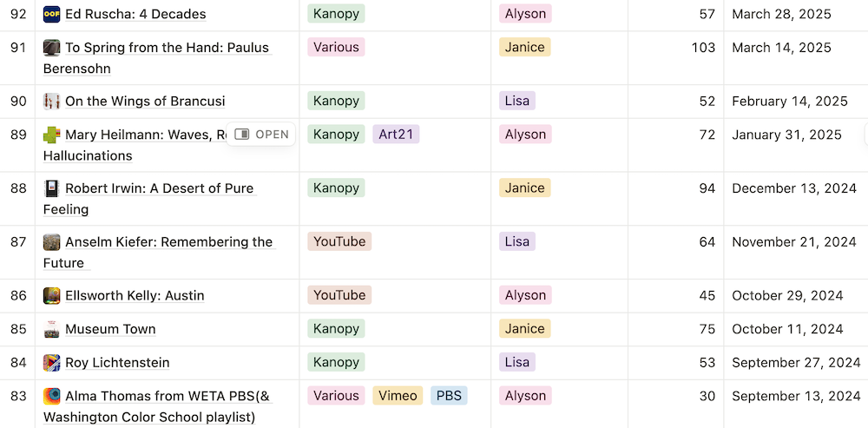Click the Robert Irwin entry icon
Screen dimensions: 868x428
[51, 188]
